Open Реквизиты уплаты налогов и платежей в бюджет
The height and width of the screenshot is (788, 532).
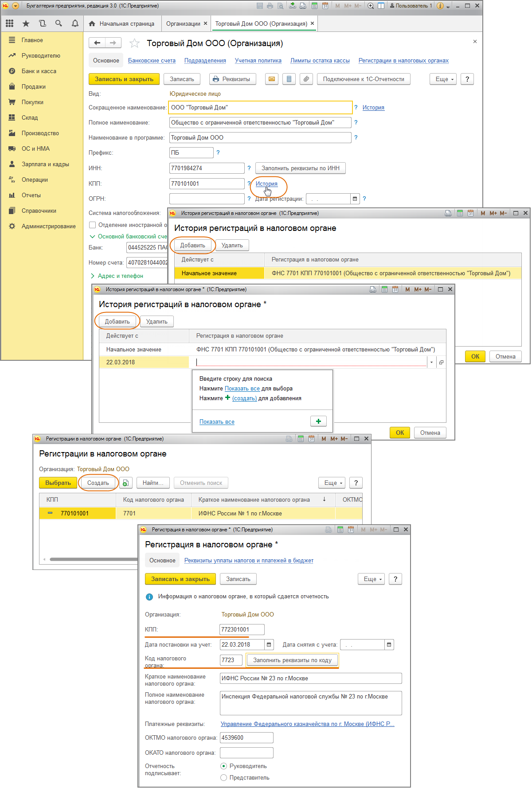pyautogui.click(x=249, y=561)
